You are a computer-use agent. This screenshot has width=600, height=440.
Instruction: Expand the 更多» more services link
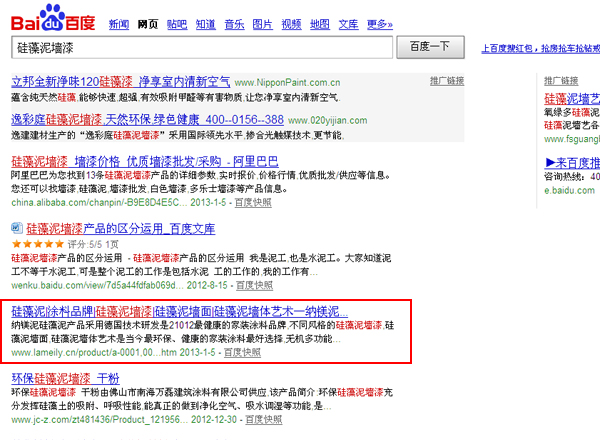(379, 24)
